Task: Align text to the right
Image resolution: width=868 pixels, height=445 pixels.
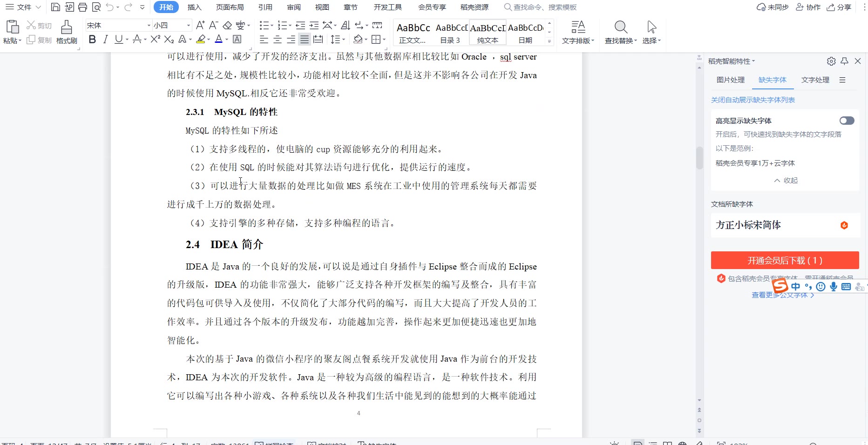Action: click(x=291, y=40)
